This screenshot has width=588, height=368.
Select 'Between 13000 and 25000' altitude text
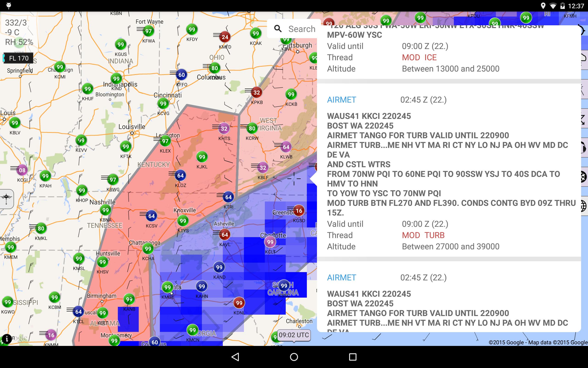coord(451,69)
